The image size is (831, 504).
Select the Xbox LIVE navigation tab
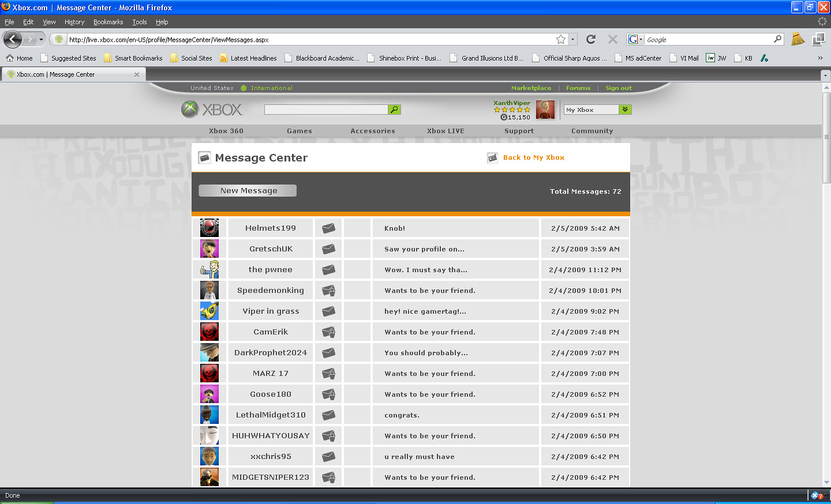tap(446, 131)
